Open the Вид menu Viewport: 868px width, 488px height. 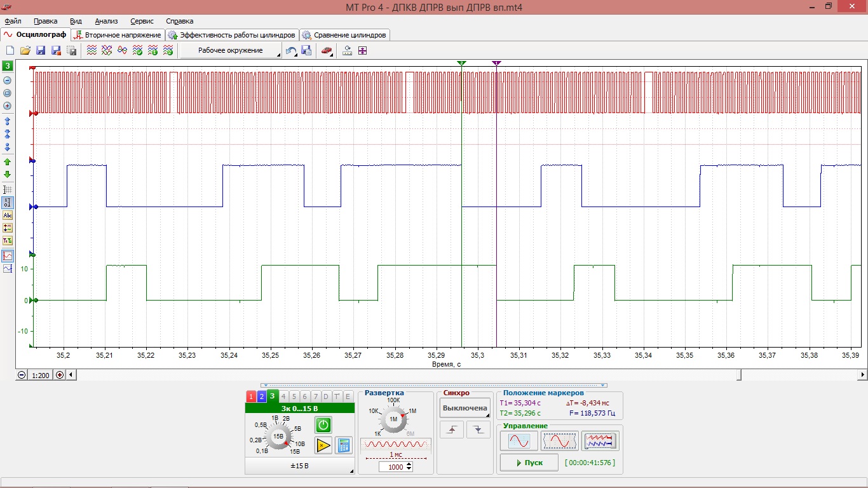tap(76, 21)
